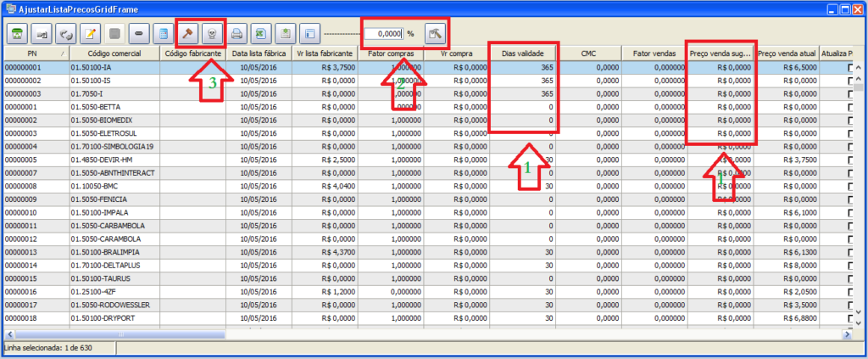Apply percentage with hammer icon beside %
Screen dimensions: 868x359
pos(435,35)
